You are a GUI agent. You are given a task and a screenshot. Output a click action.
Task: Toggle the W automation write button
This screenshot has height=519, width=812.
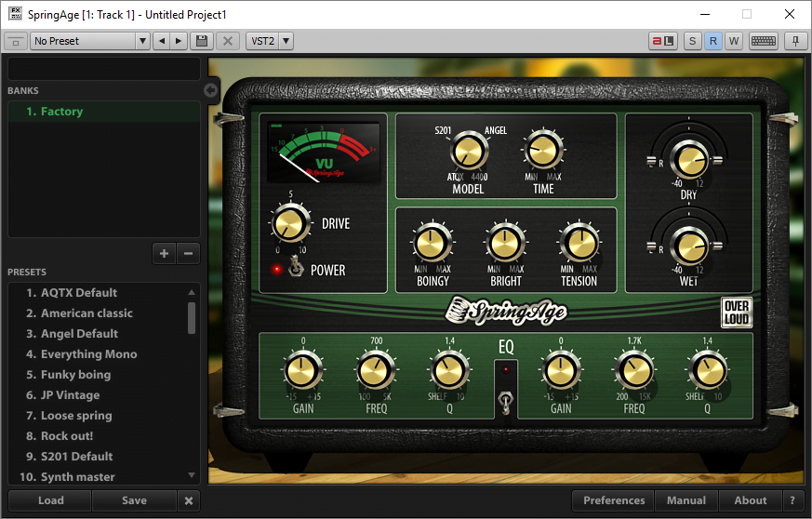tap(734, 41)
